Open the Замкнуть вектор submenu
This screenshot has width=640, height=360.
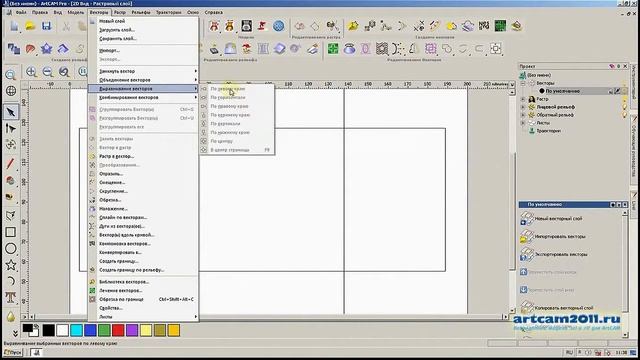coord(143,71)
